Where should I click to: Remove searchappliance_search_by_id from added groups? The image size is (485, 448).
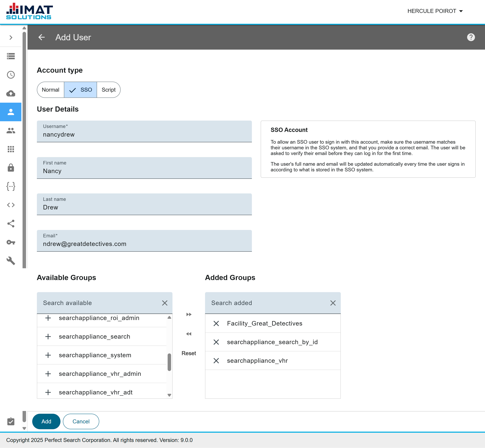[x=216, y=342]
